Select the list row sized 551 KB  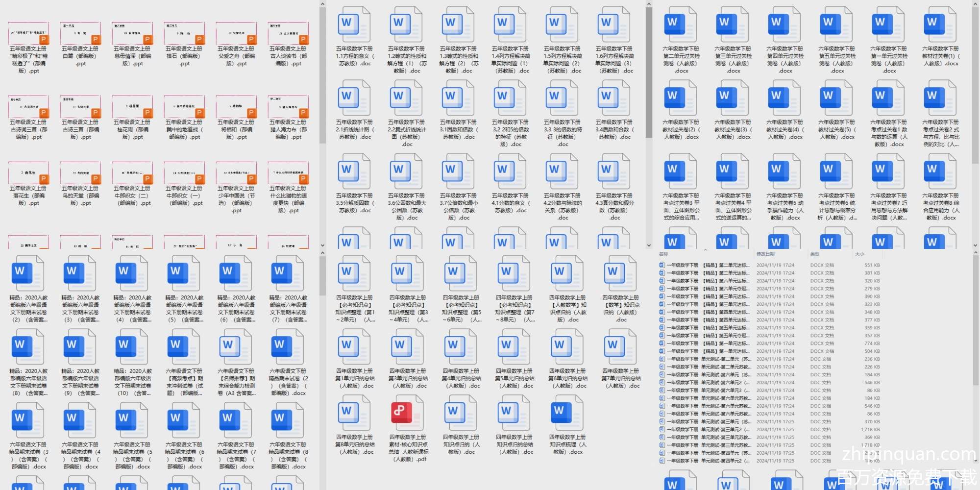tap(769, 265)
